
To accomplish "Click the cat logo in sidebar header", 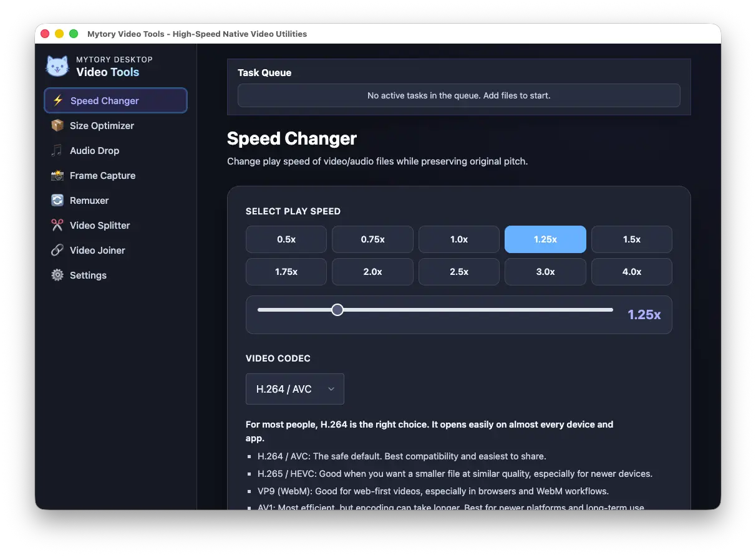I will 57,66.
